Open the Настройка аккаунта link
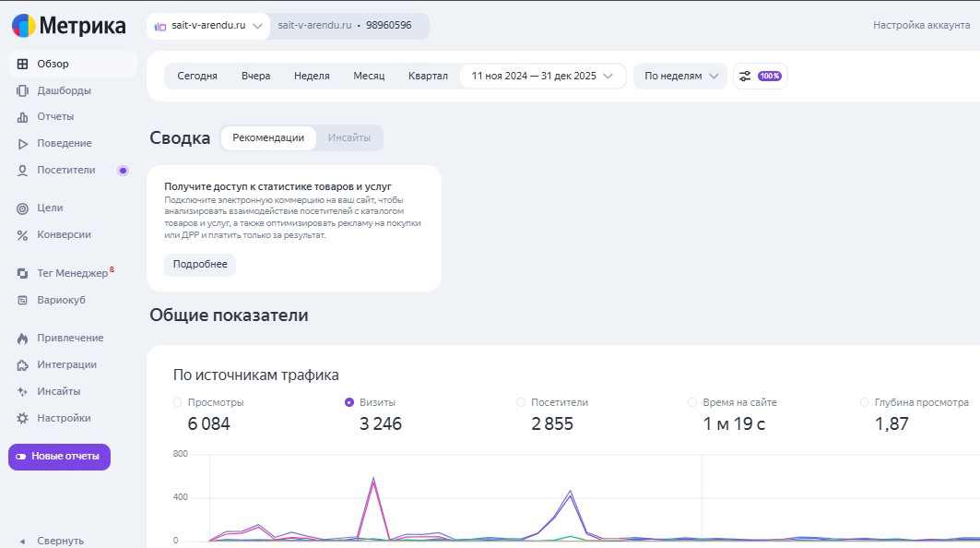 (921, 26)
